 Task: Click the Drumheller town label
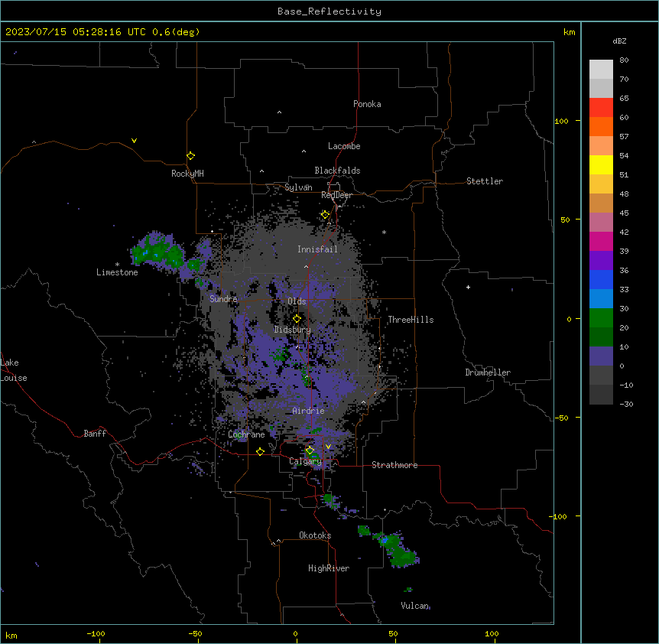pyautogui.click(x=488, y=372)
